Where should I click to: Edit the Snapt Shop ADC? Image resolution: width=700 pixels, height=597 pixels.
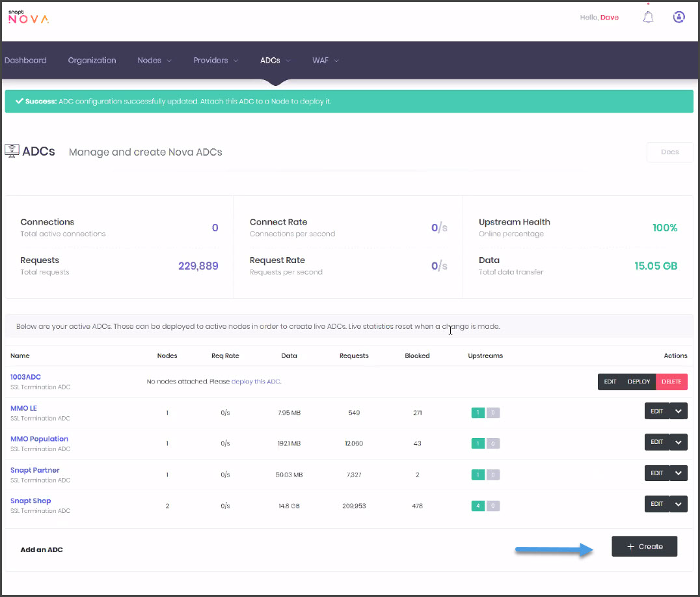[656, 504]
